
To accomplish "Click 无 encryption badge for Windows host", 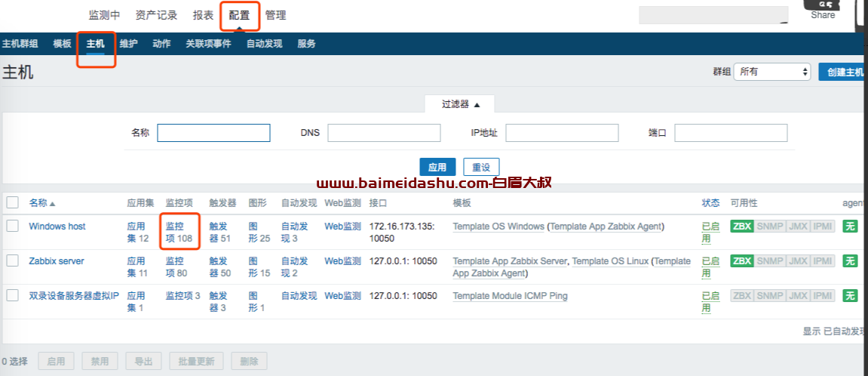I will [850, 227].
